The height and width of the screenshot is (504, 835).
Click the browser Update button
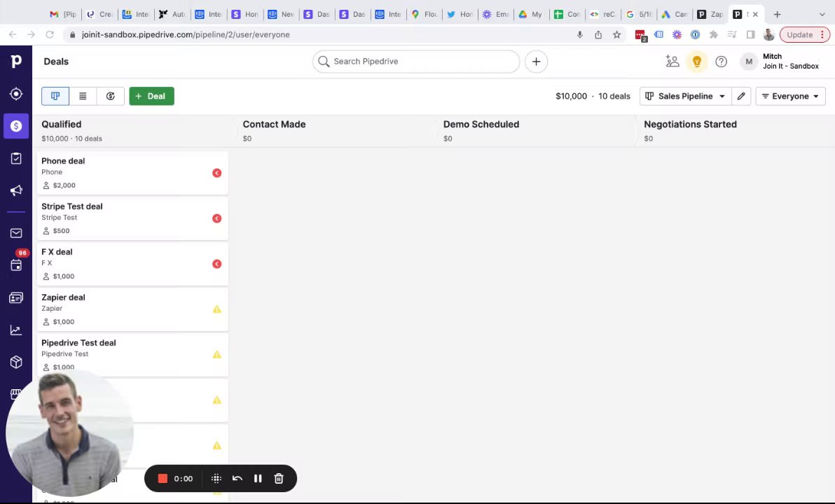[x=804, y=34]
